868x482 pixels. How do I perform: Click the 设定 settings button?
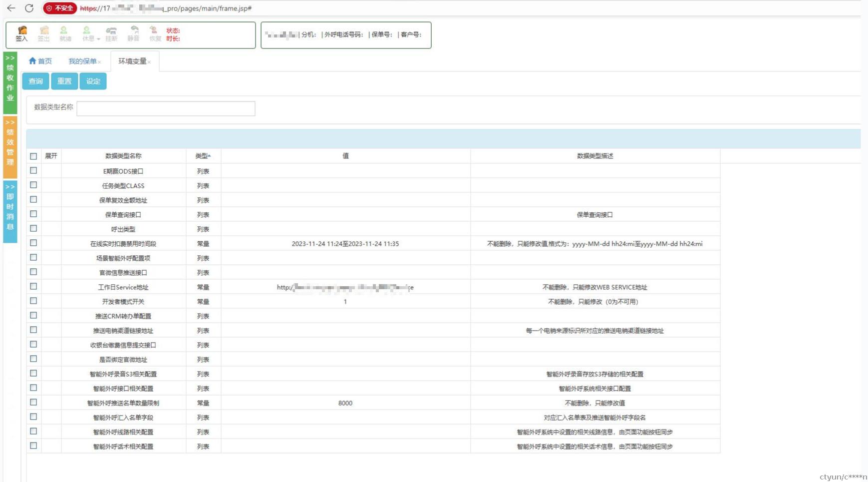point(93,81)
